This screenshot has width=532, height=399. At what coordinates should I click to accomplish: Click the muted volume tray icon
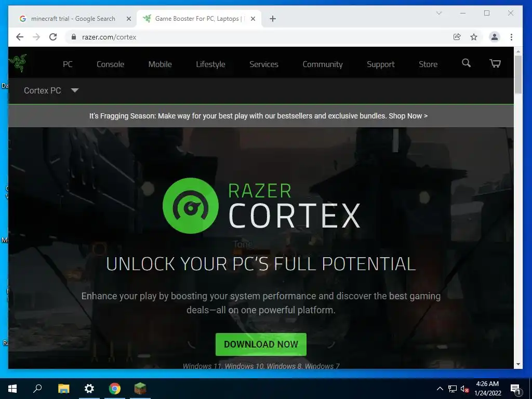click(x=465, y=389)
